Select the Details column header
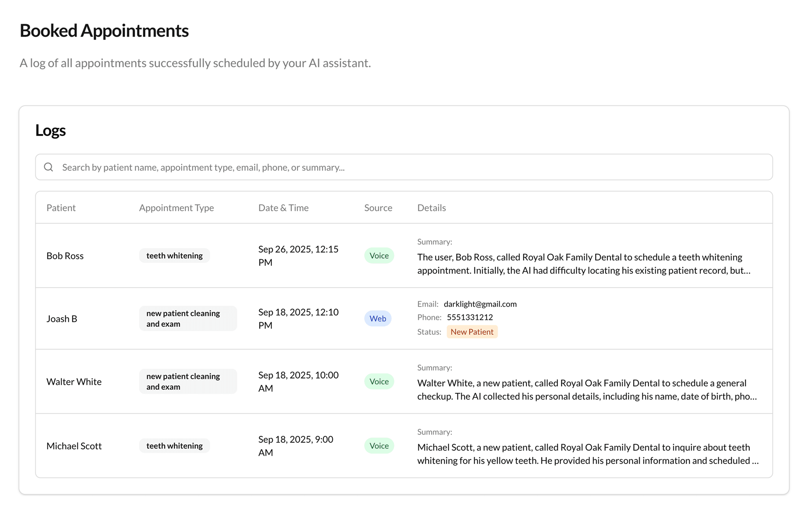The height and width of the screenshot is (519, 812). click(432, 208)
